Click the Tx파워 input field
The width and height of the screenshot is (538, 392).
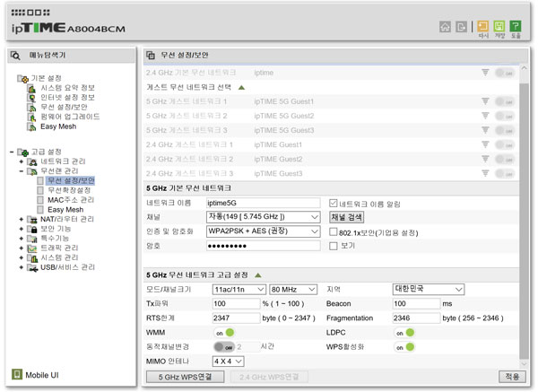coord(237,304)
